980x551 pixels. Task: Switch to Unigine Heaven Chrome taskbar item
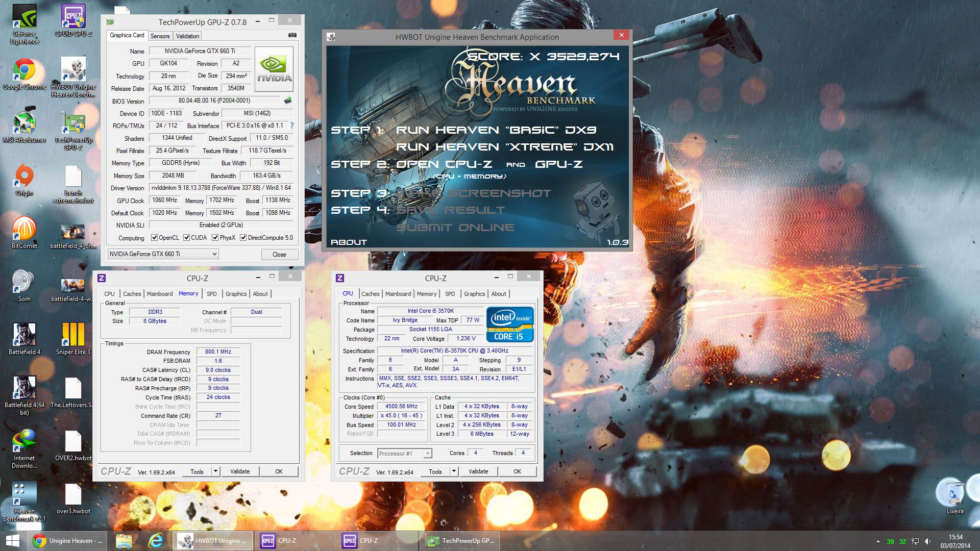(67, 541)
